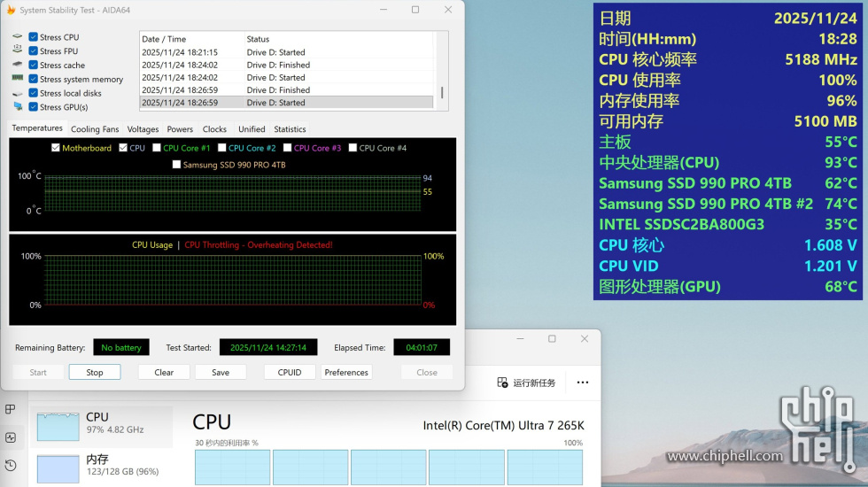The image size is (868, 487).
Task: Switch to the Unified tab
Action: (252, 129)
